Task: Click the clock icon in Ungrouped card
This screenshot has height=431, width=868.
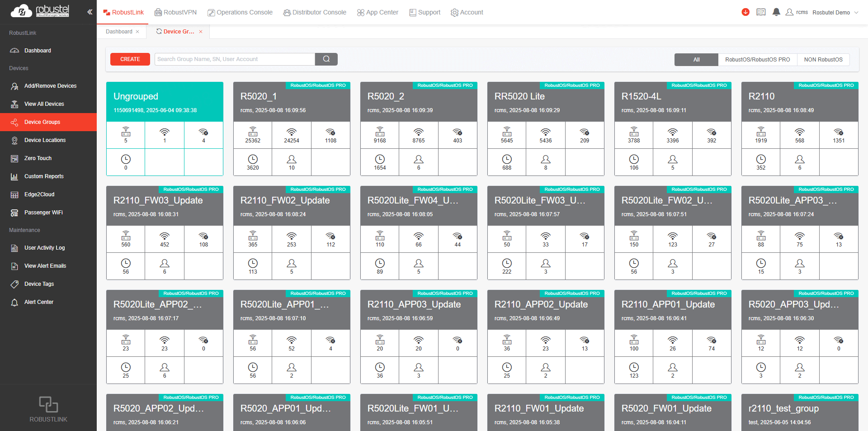Action: coord(126,160)
